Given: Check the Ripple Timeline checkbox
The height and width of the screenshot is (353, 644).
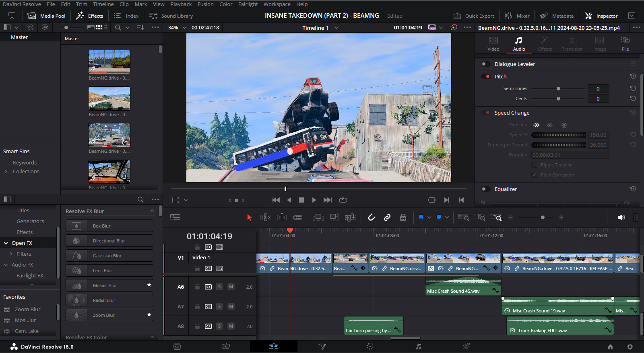Looking at the screenshot, I should (534, 165).
